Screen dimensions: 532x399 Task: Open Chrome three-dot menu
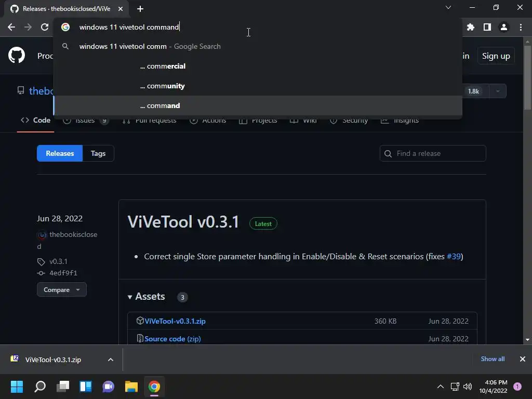[521, 27]
